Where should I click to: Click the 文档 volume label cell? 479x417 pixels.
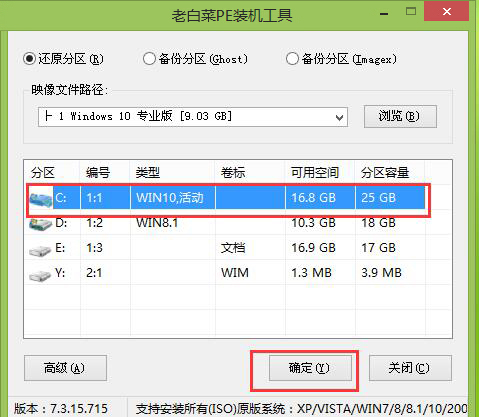pos(233,248)
